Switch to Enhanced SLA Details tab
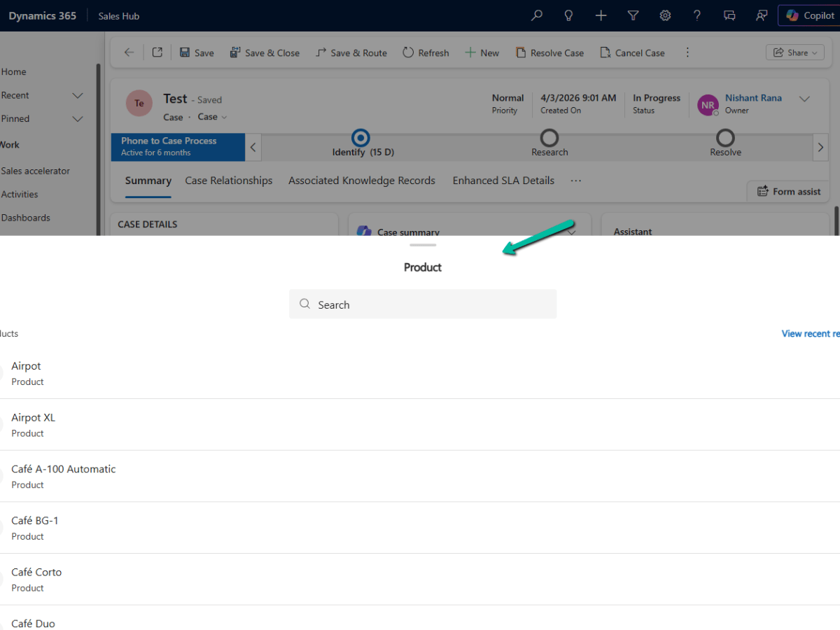840x630 pixels. click(503, 181)
